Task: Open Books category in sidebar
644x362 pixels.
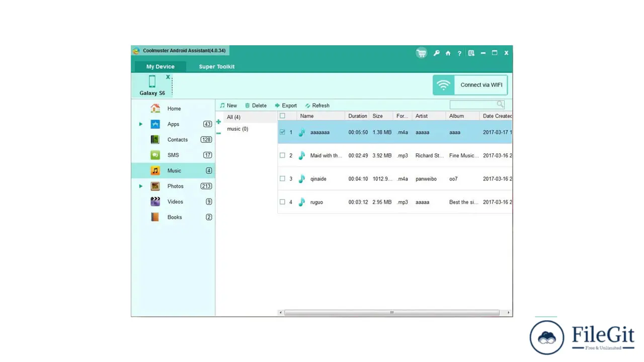Action: click(173, 217)
